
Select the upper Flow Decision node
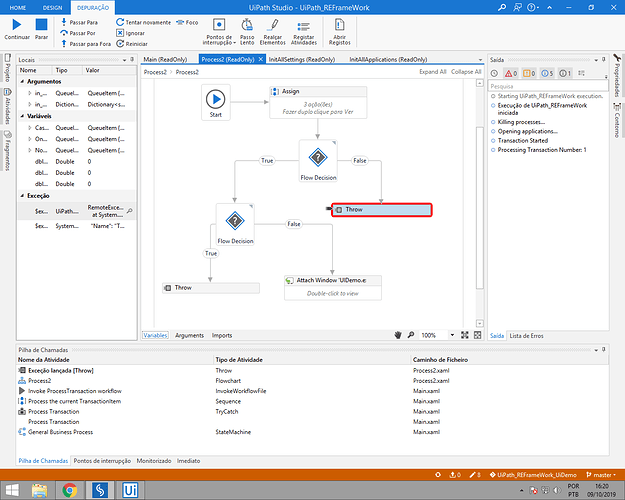(x=318, y=161)
